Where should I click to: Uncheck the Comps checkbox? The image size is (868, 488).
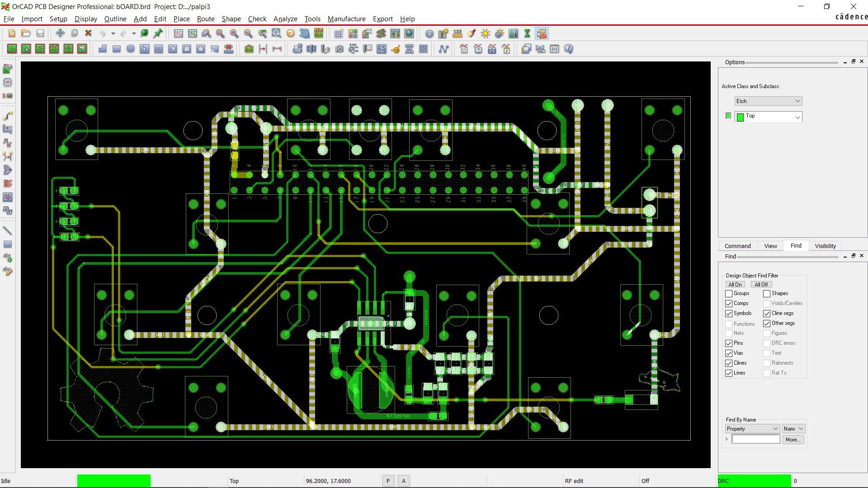coord(729,304)
